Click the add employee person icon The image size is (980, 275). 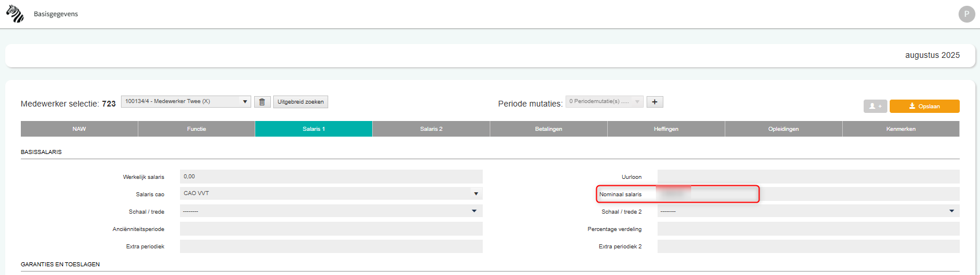875,107
